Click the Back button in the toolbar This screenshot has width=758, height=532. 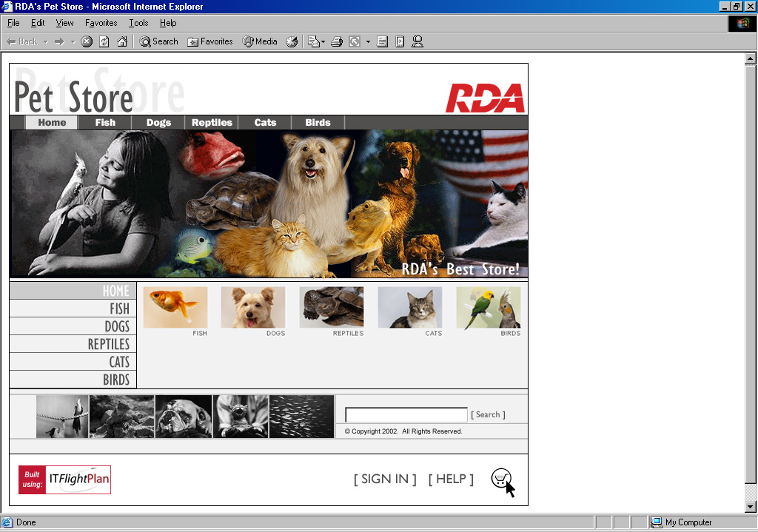tap(22, 41)
